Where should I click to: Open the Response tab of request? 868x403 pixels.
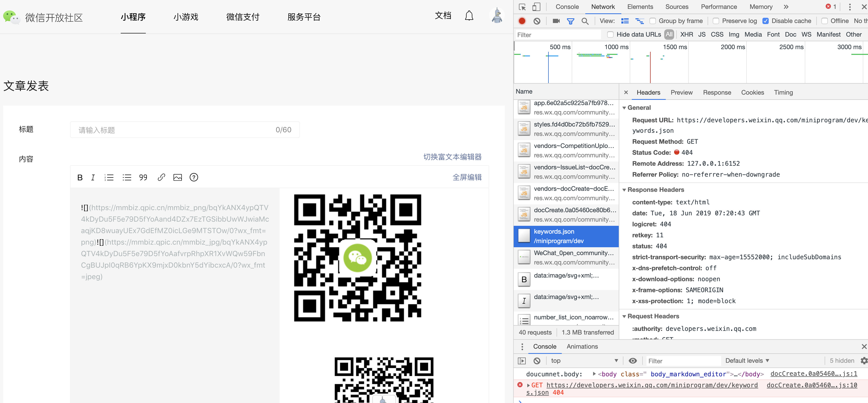pyautogui.click(x=717, y=93)
